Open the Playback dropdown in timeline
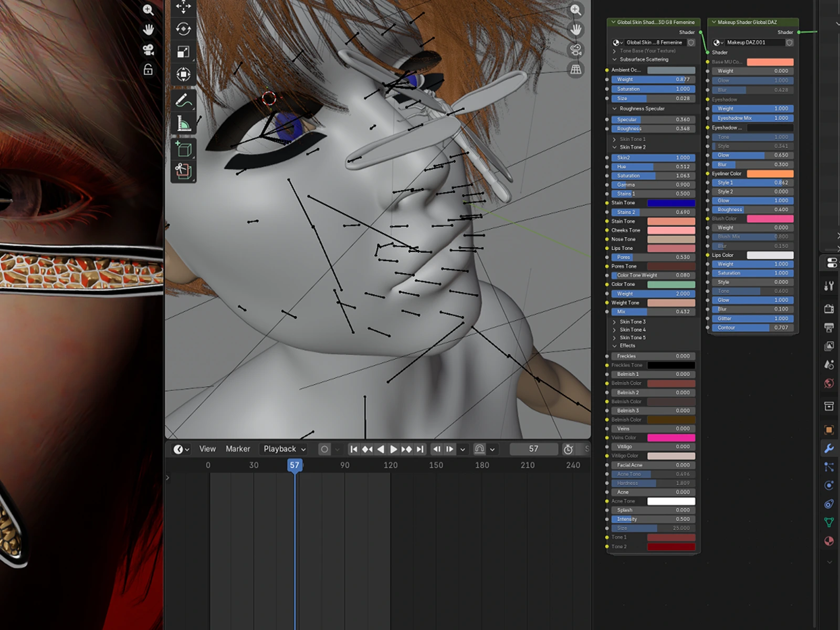 coord(285,449)
